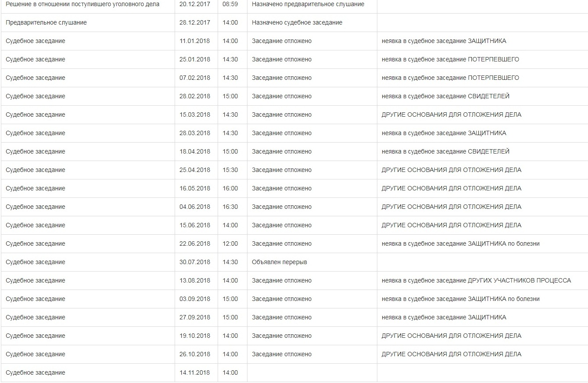This screenshot has height=383, width=588.
Task: Select the date 15.06.2018
Action: click(195, 225)
